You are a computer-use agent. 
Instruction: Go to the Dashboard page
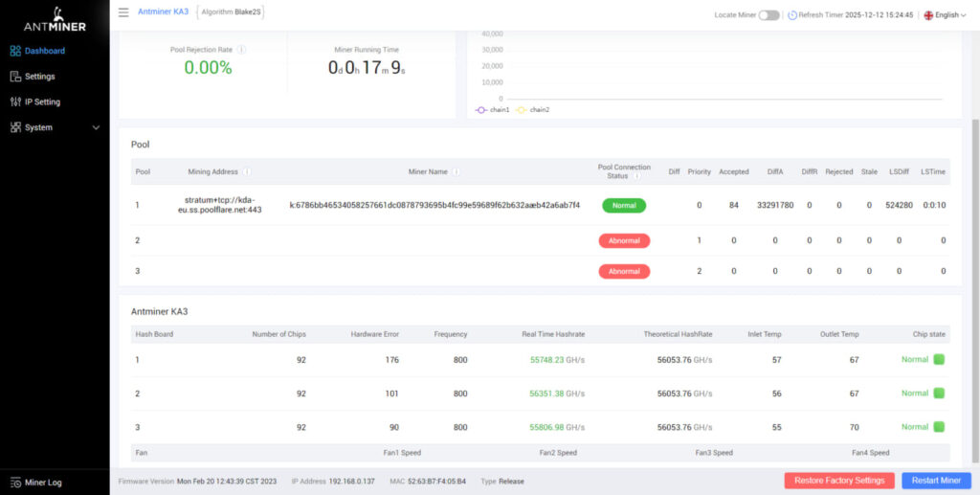coord(44,51)
